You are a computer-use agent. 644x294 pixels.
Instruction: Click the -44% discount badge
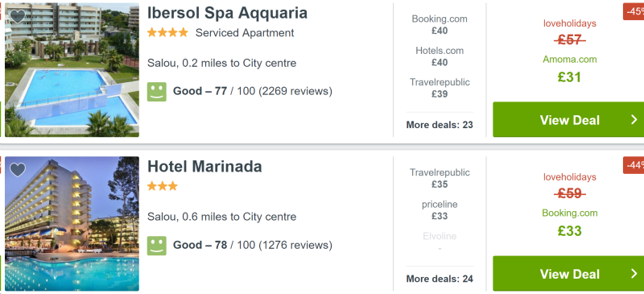click(634, 165)
